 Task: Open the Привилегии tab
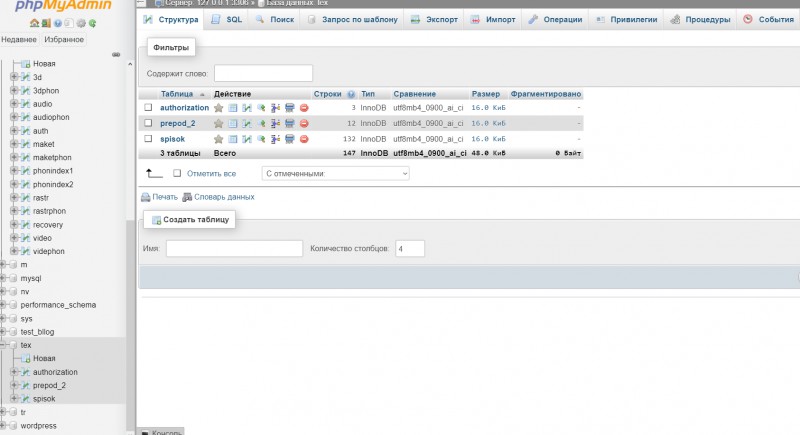626,19
